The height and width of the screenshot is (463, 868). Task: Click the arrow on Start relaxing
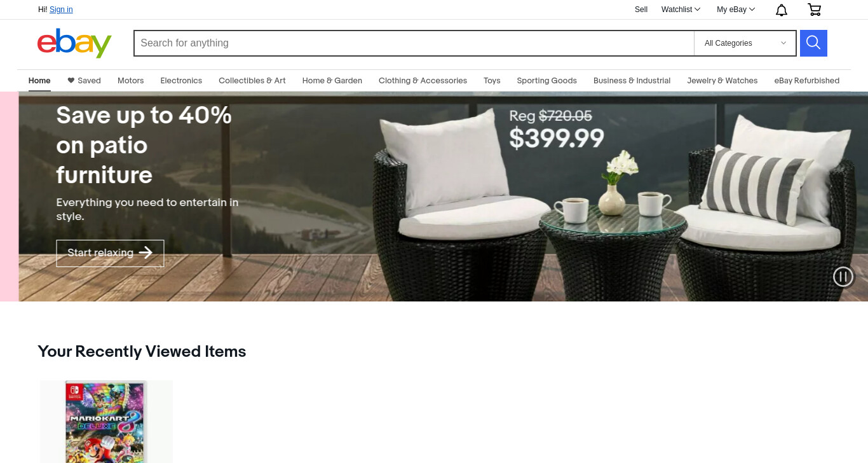146,252
